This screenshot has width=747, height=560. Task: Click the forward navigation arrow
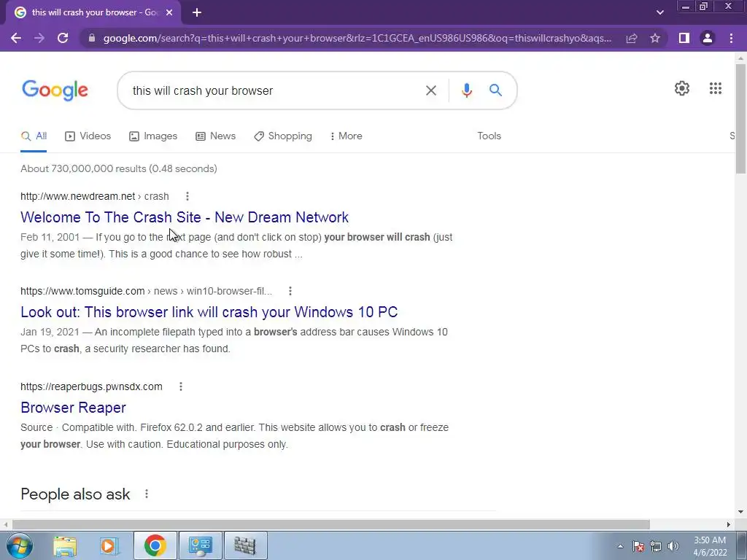(x=39, y=38)
